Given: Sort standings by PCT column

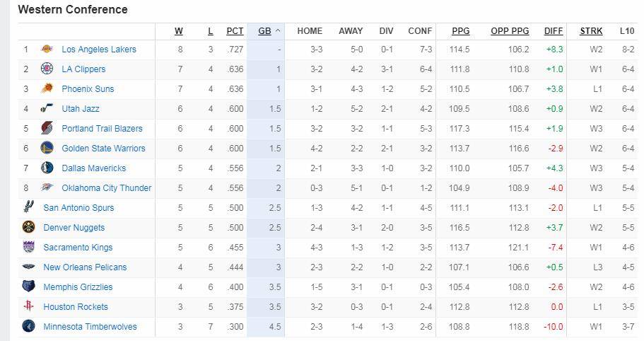Looking at the screenshot, I should [235, 31].
